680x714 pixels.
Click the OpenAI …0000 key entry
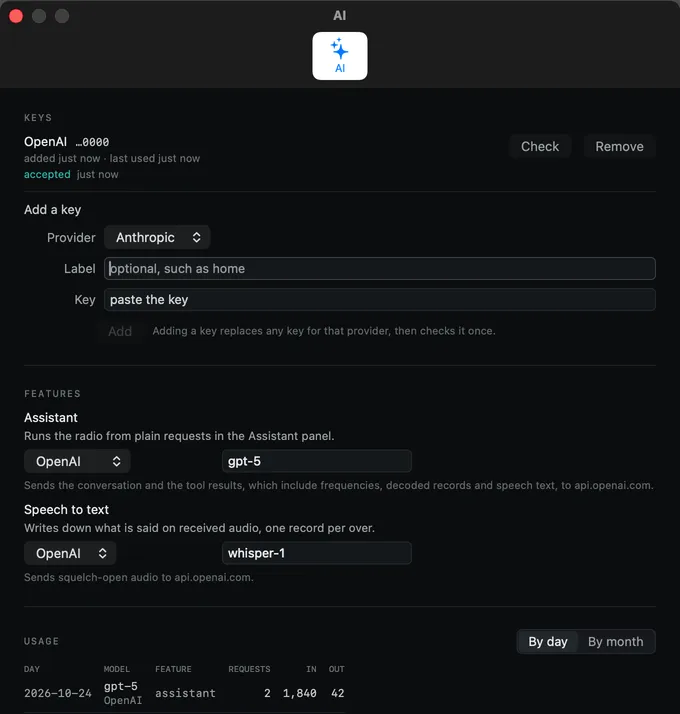(x=66, y=142)
